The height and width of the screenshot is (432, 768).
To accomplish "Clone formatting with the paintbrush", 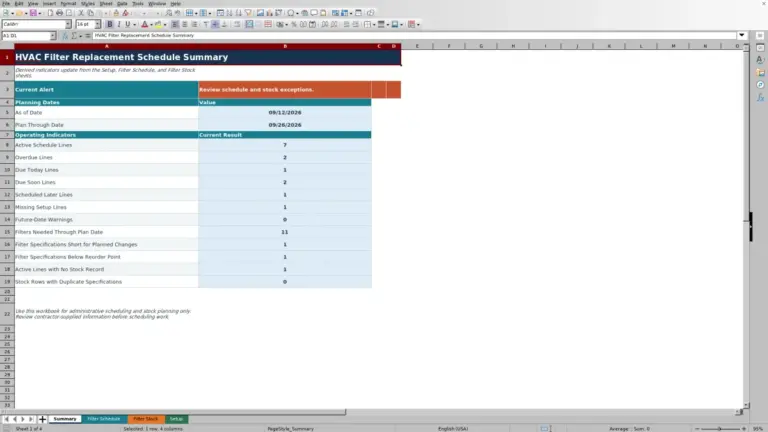I will click(116, 13).
